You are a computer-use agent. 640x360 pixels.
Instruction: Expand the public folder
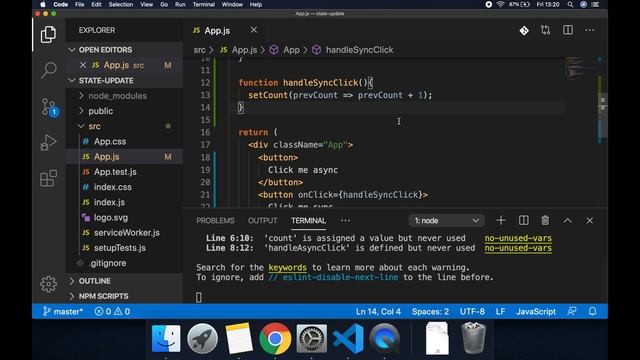point(100,111)
